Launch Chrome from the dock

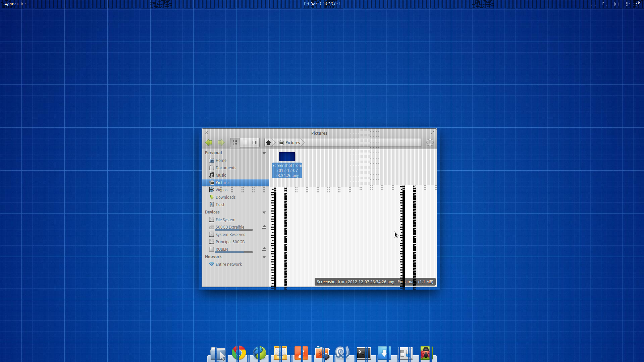tap(239, 353)
